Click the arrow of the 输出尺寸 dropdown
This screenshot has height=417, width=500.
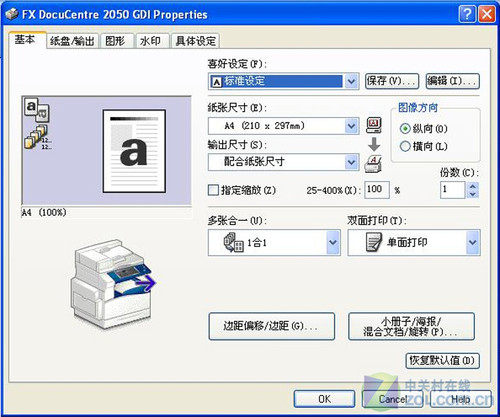351,162
